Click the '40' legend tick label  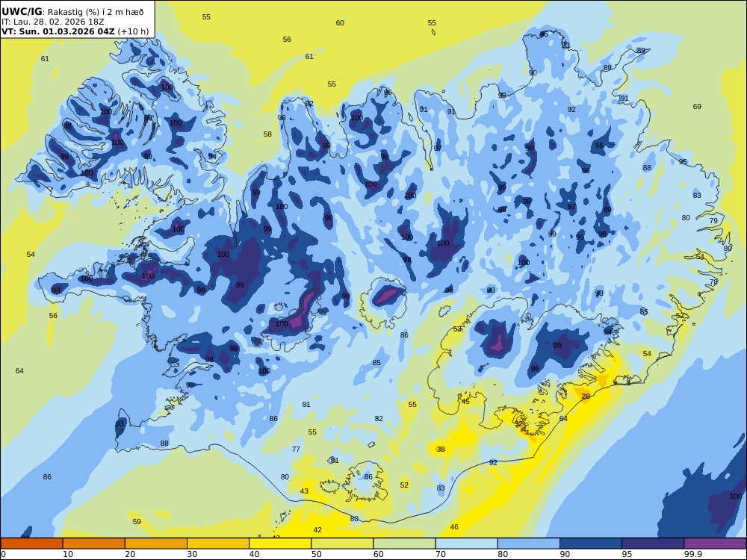click(255, 554)
